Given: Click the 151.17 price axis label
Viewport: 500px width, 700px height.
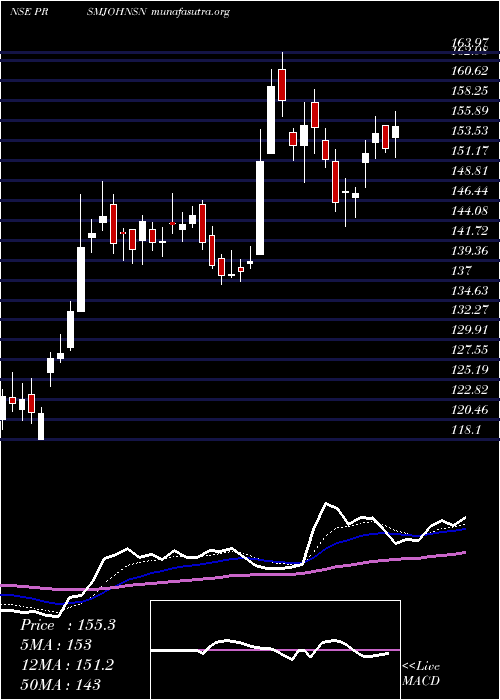Looking at the screenshot, I should (469, 150).
